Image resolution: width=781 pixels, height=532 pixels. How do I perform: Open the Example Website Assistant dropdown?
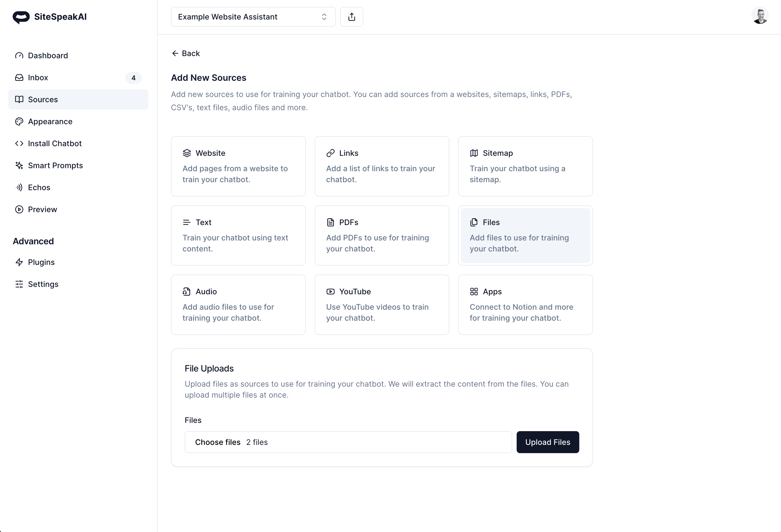pos(253,17)
